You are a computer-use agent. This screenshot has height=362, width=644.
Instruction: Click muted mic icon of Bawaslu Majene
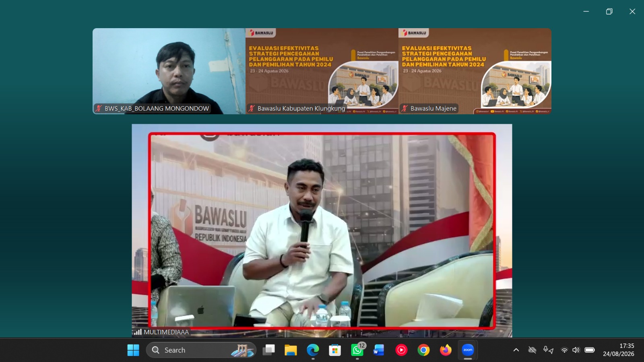tap(405, 108)
